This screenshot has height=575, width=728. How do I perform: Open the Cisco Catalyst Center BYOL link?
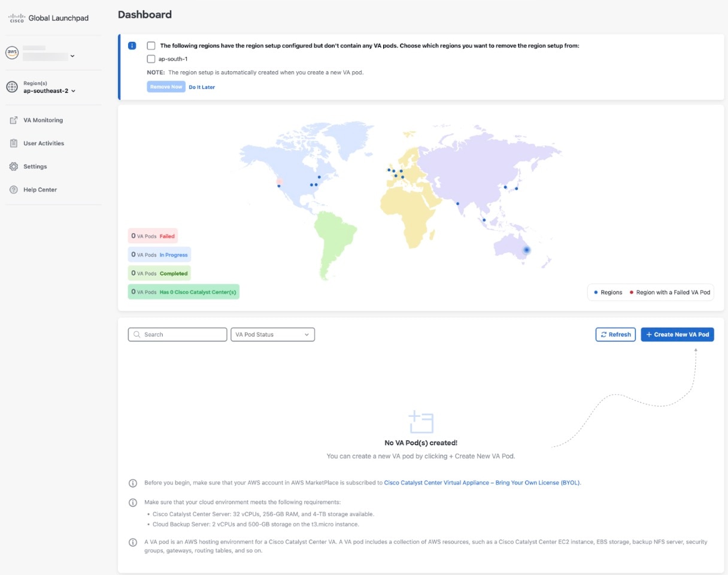pos(482,483)
